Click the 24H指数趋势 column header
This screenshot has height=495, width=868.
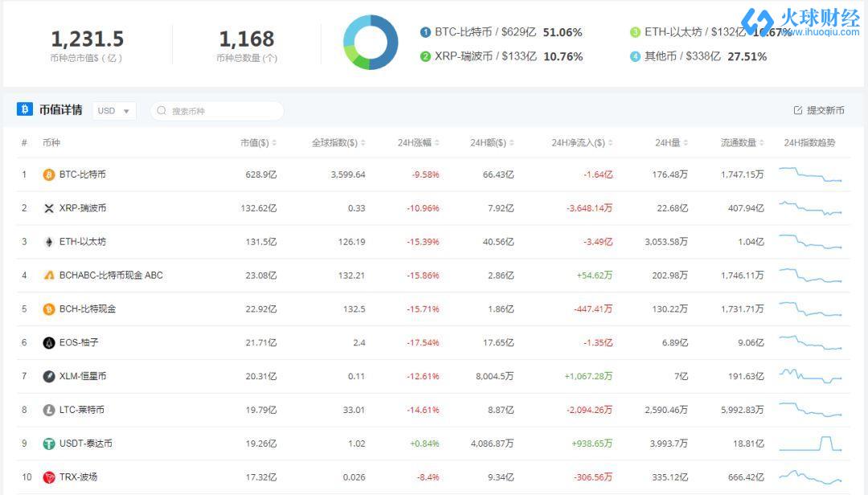[809, 143]
